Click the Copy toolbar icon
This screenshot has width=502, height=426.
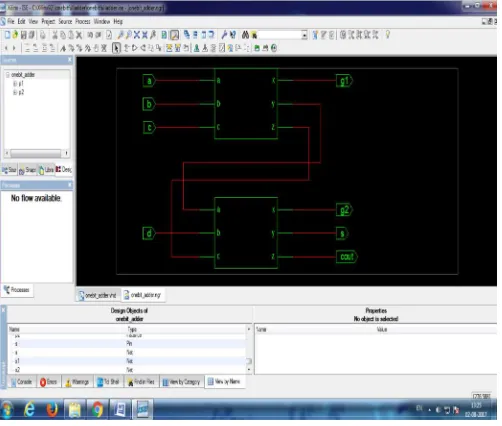[x=63, y=35]
